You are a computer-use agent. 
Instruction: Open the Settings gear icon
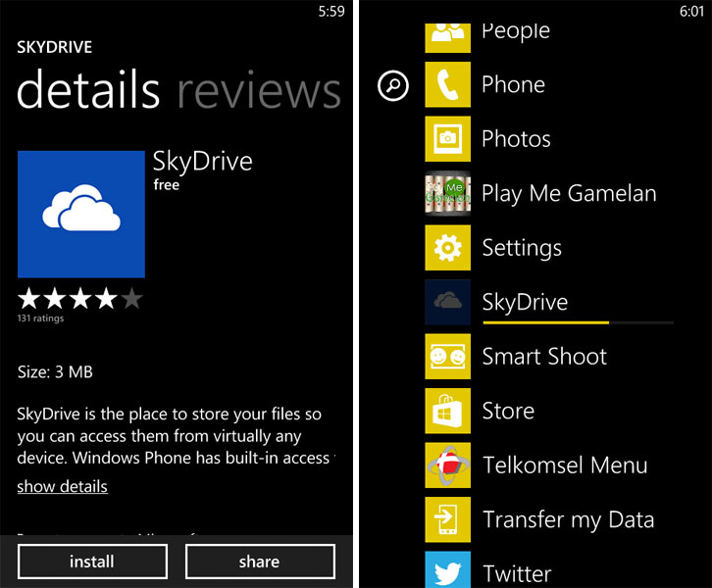coord(448,248)
